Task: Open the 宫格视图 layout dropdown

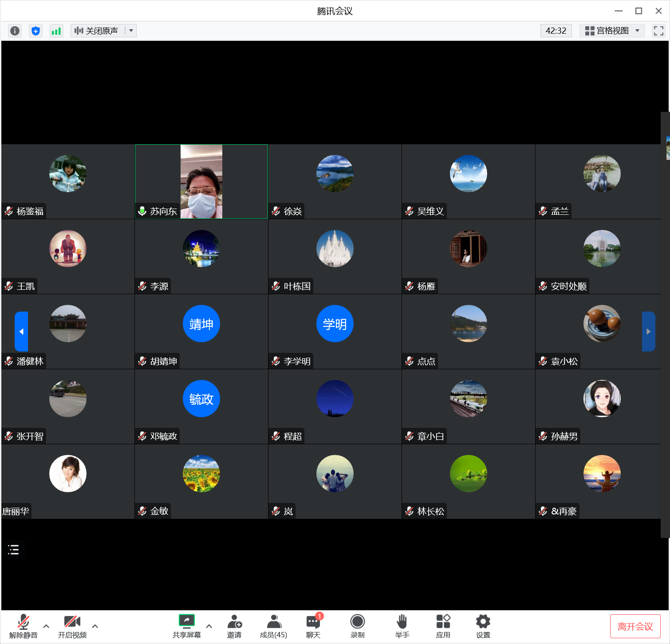Action: 612,31
